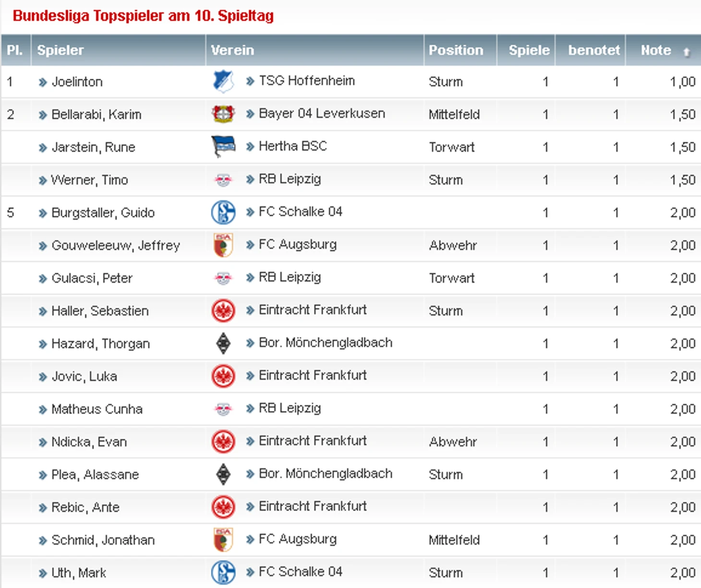701x588 pixels.
Task: Open Bellarabi, Karim player link
Action: point(96,114)
